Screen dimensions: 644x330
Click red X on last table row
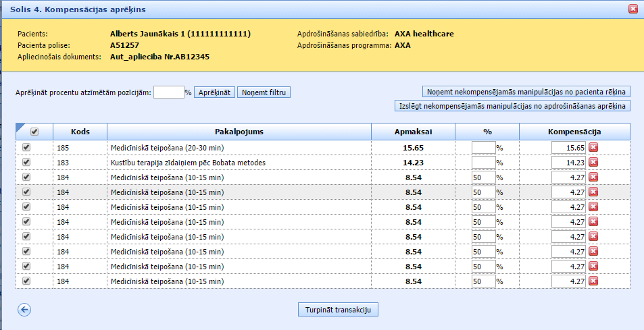click(593, 281)
